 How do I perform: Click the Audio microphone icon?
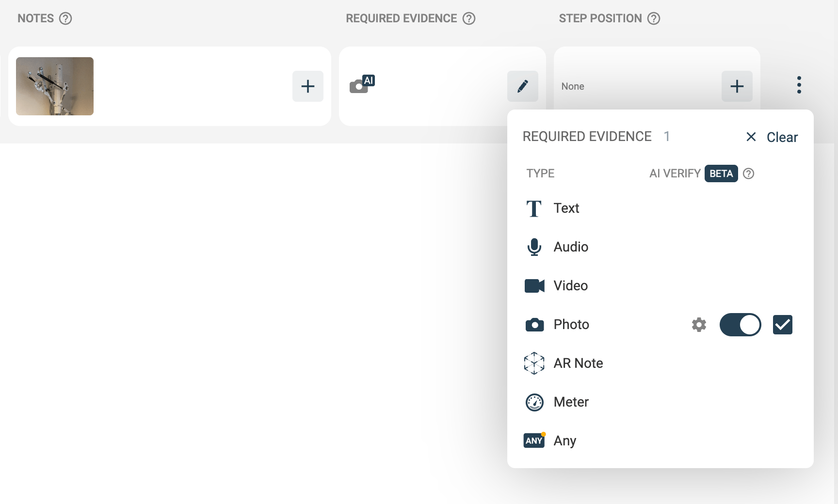coord(534,247)
